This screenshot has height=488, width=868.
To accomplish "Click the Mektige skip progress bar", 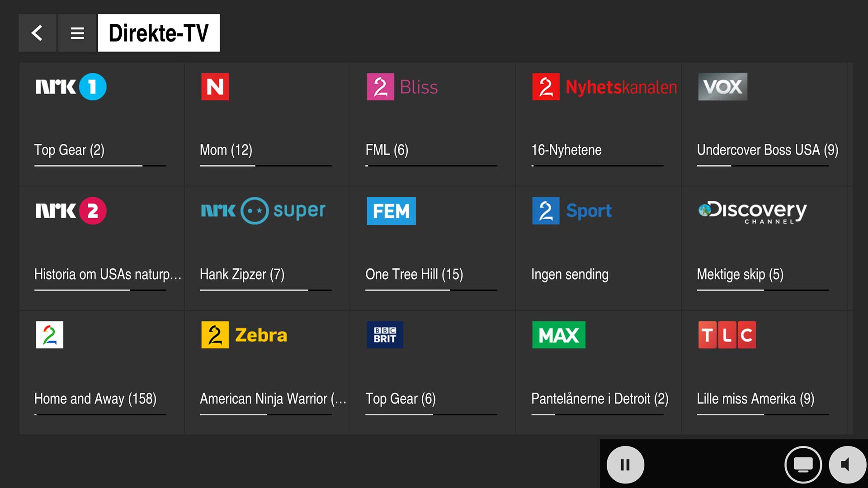I will tap(763, 290).
